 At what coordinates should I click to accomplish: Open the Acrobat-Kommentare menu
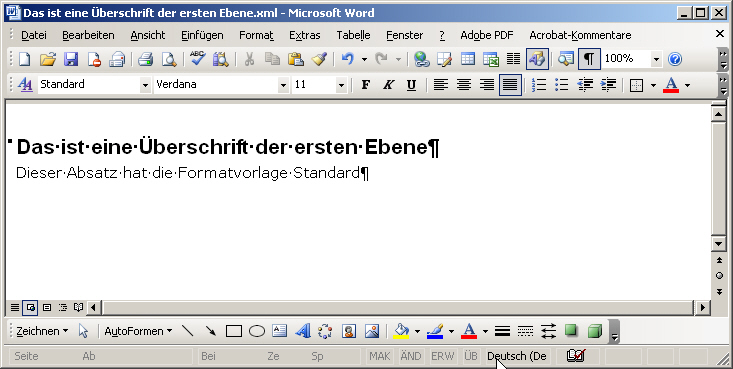click(x=580, y=35)
